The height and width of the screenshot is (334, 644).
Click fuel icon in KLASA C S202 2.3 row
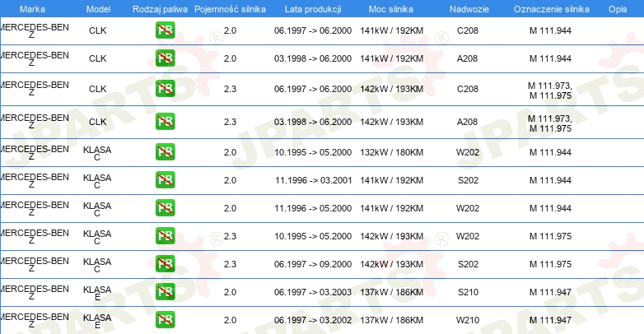click(x=165, y=263)
